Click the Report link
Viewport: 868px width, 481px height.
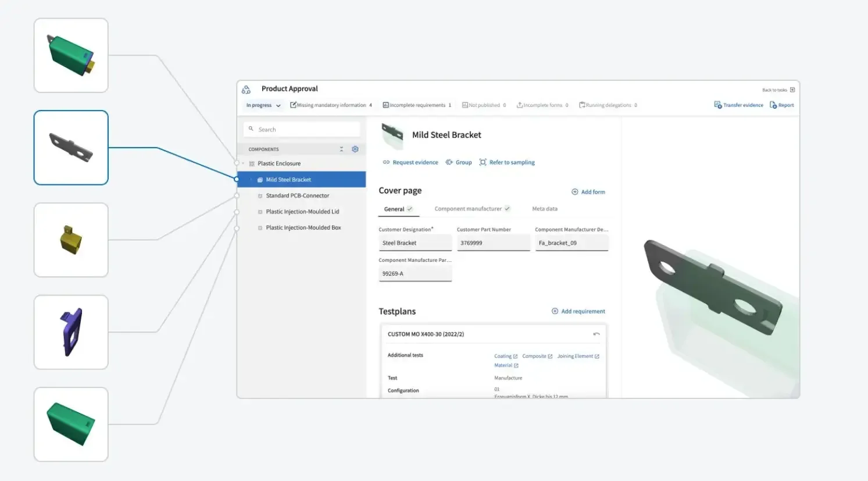coord(782,105)
